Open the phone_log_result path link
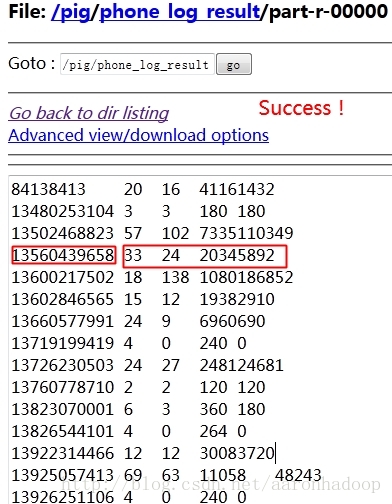This screenshot has height=504, width=392. point(180,12)
